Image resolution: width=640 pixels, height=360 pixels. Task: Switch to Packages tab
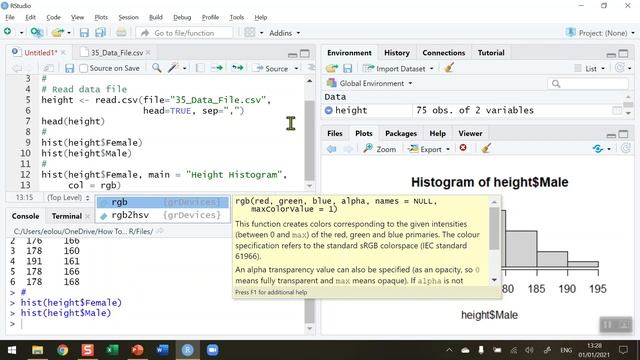pyautogui.click(x=401, y=133)
